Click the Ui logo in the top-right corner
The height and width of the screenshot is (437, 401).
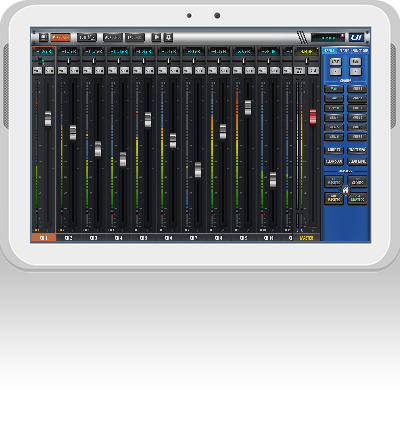[x=356, y=37]
